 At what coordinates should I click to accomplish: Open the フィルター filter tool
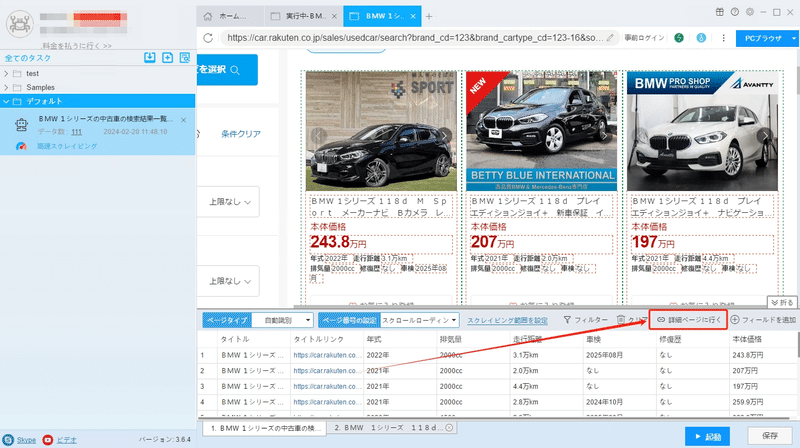click(x=586, y=320)
